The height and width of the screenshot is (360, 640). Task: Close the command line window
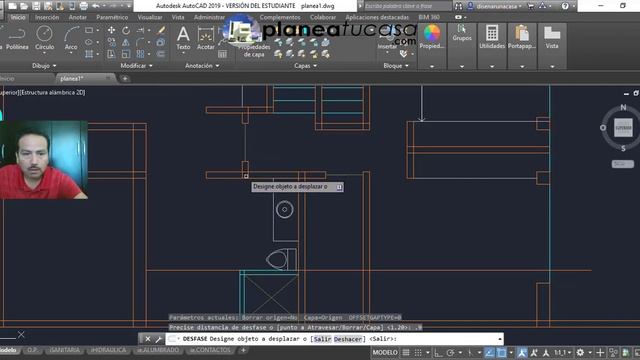click(148, 339)
